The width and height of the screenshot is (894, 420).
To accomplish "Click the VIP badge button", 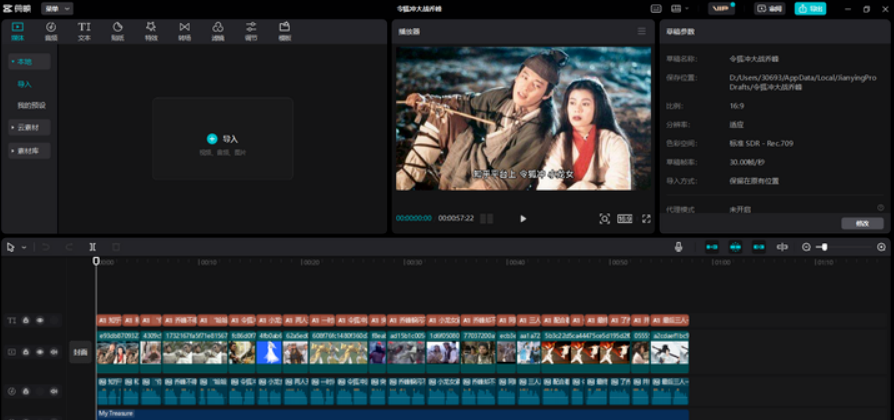I will coord(721,9).
